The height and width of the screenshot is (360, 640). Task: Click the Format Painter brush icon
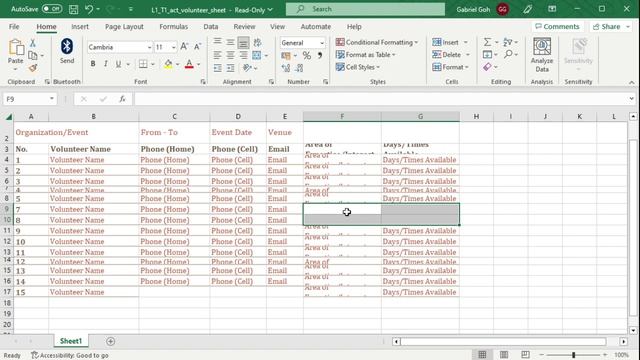(x=33, y=68)
